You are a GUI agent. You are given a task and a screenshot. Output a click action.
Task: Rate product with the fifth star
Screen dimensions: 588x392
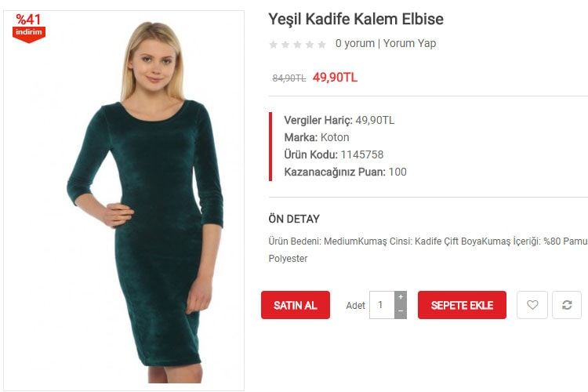[x=321, y=45]
